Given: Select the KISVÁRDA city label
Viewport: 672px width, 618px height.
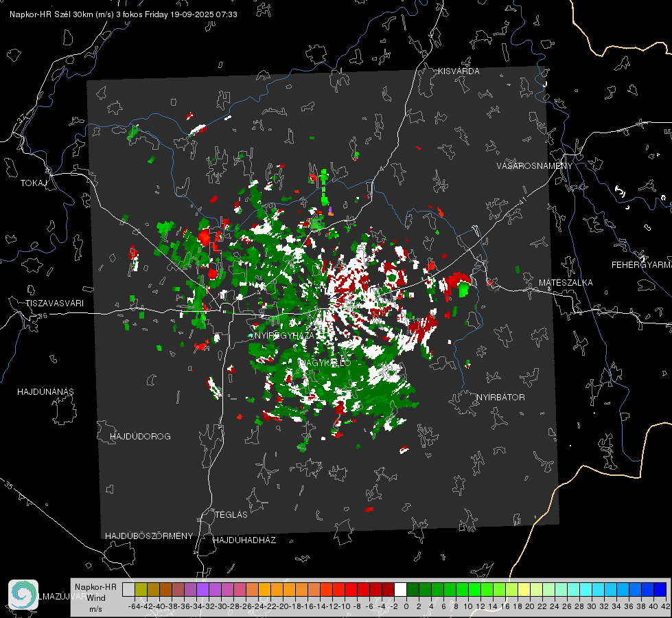Looking at the screenshot, I should [459, 71].
